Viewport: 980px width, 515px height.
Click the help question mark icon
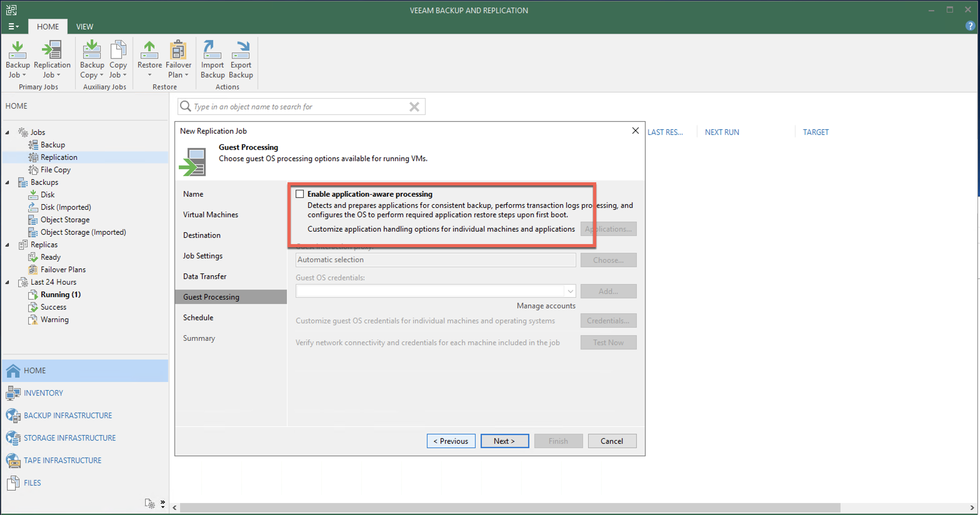coord(970,26)
